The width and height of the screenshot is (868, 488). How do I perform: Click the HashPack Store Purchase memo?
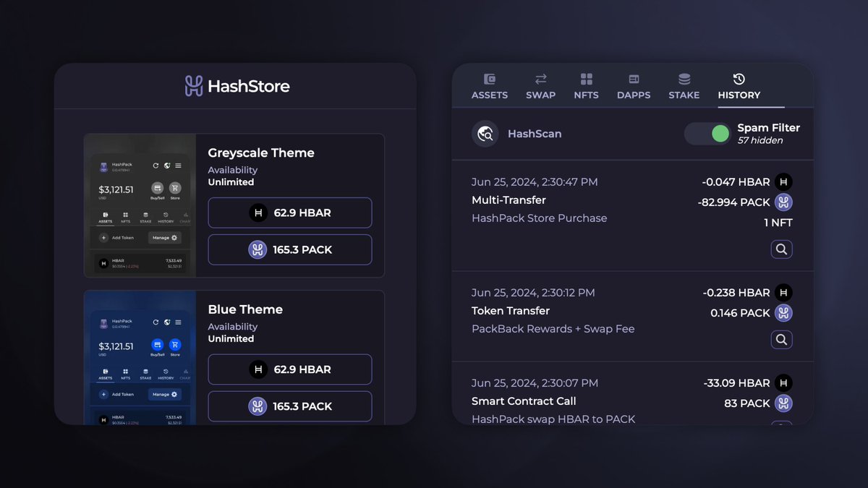[x=540, y=218]
